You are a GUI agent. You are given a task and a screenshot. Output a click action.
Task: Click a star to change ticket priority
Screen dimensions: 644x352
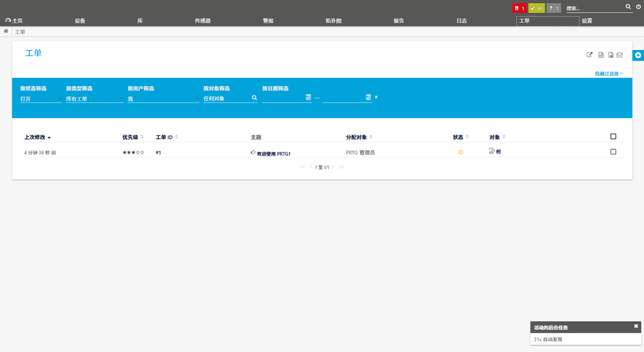pos(132,152)
